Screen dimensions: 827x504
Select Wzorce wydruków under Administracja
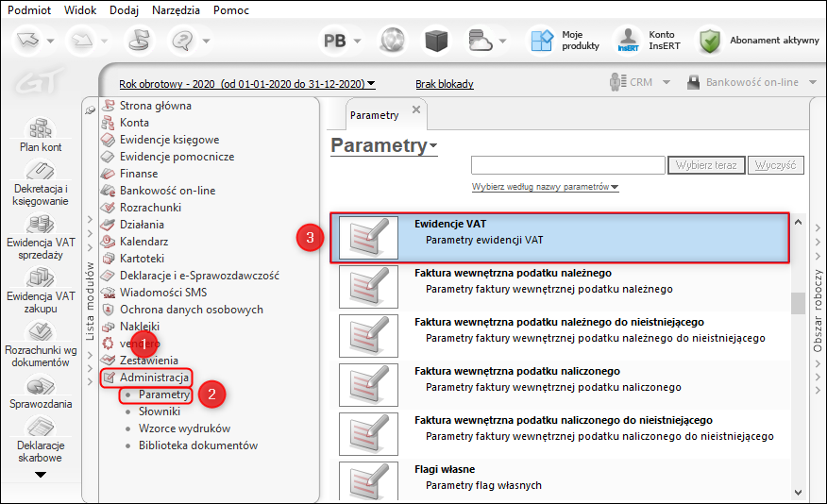click(184, 428)
